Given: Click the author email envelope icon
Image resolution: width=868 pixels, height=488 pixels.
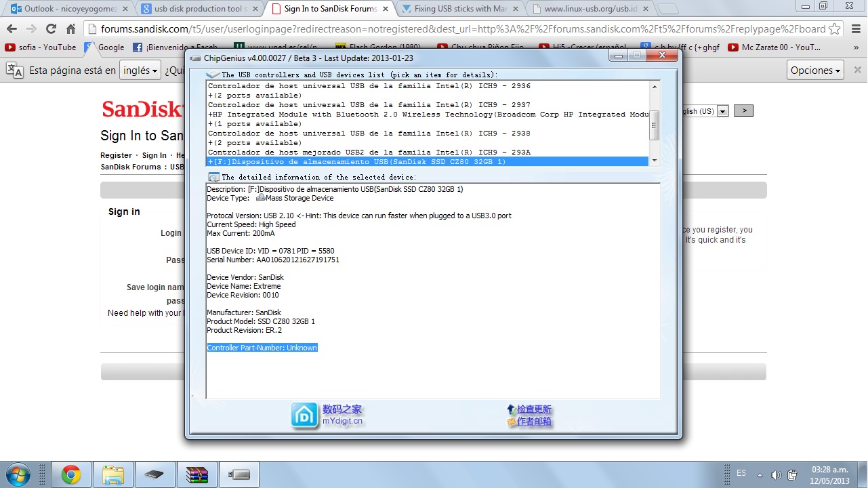Looking at the screenshot, I should pos(512,422).
